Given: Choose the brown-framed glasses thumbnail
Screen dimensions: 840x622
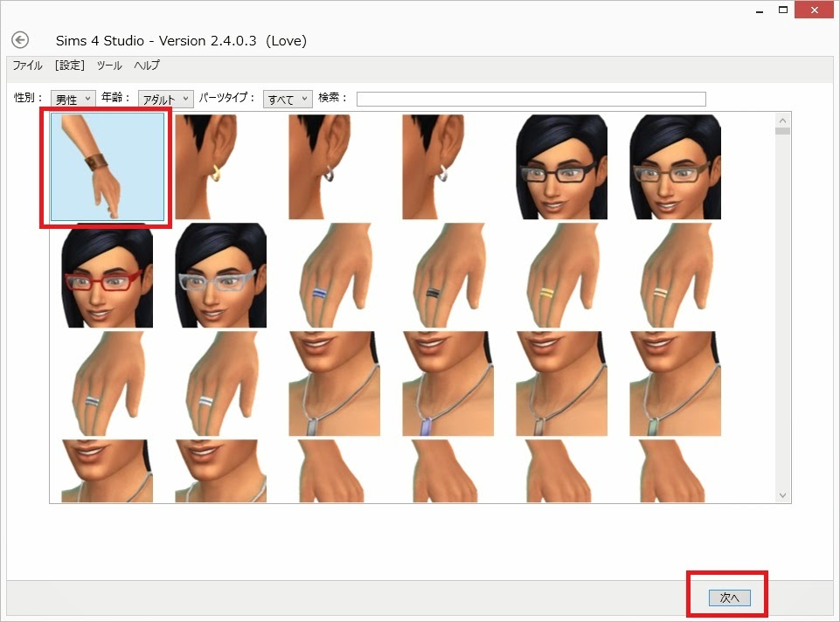Looking at the screenshot, I should [675, 167].
